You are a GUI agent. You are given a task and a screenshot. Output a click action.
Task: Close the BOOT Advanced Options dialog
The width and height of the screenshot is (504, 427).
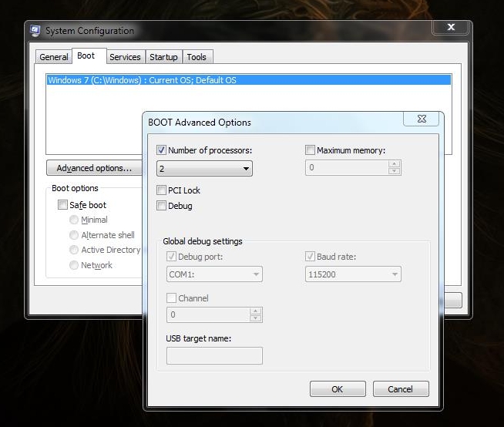[422, 119]
